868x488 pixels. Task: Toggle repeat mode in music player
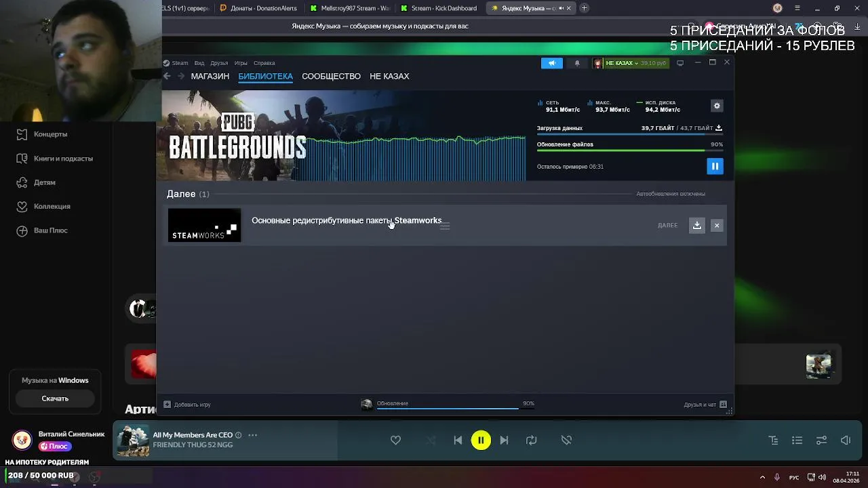[531, 440]
